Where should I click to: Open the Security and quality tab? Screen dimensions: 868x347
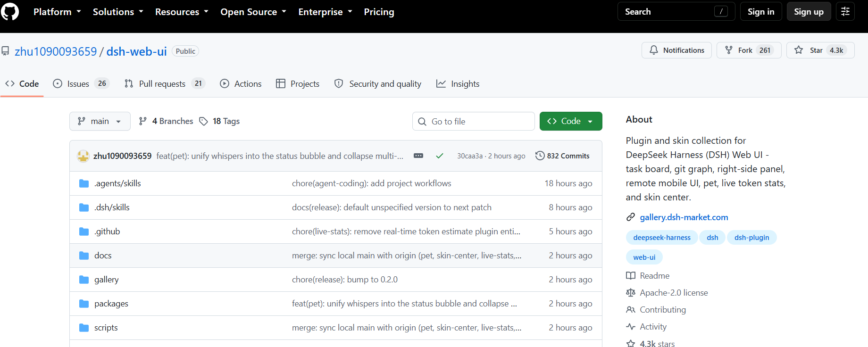pos(378,84)
